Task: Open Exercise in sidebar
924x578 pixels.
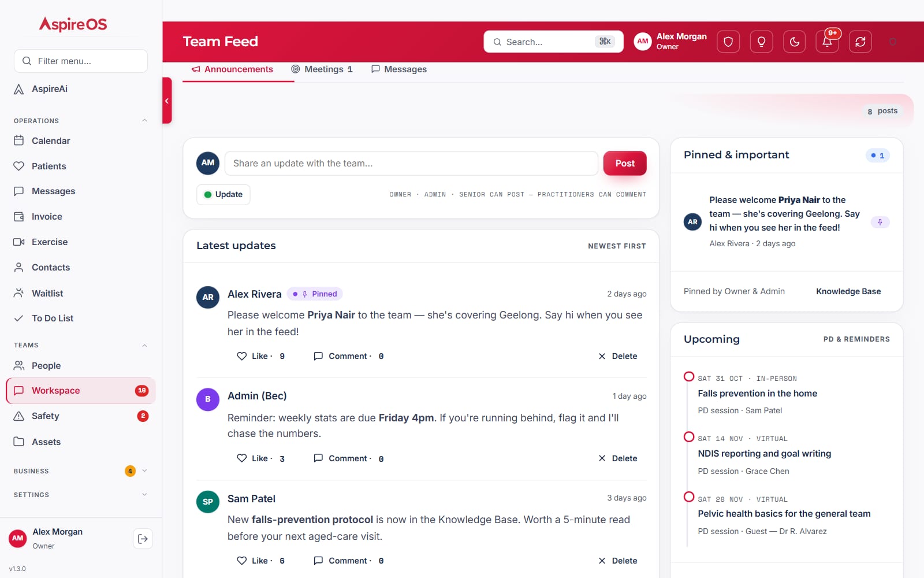Action: [81, 242]
